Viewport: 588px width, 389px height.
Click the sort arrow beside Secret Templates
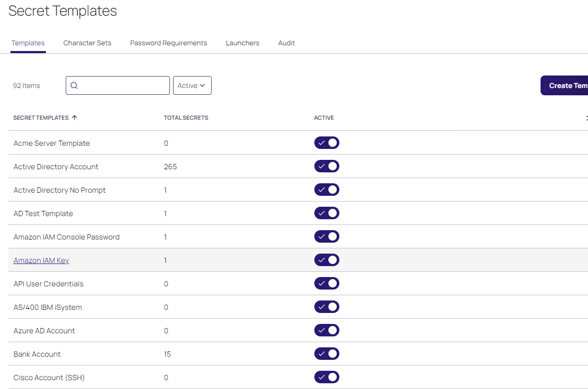click(75, 118)
